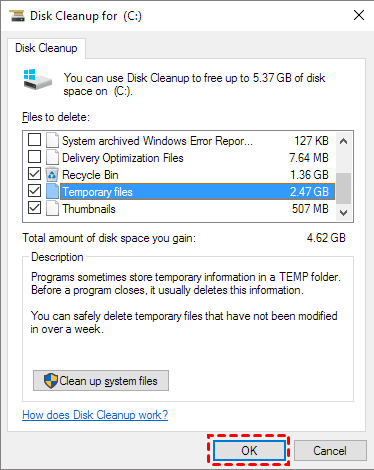Enable Delivery Optimization Files checkbox
Screen dimensions: 374x470
point(34,157)
